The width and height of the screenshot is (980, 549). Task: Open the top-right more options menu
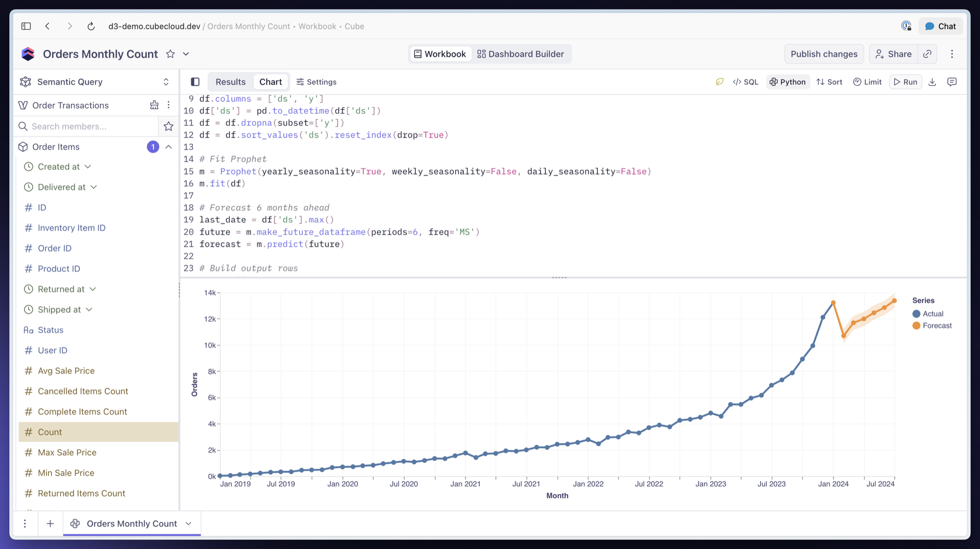(x=952, y=54)
